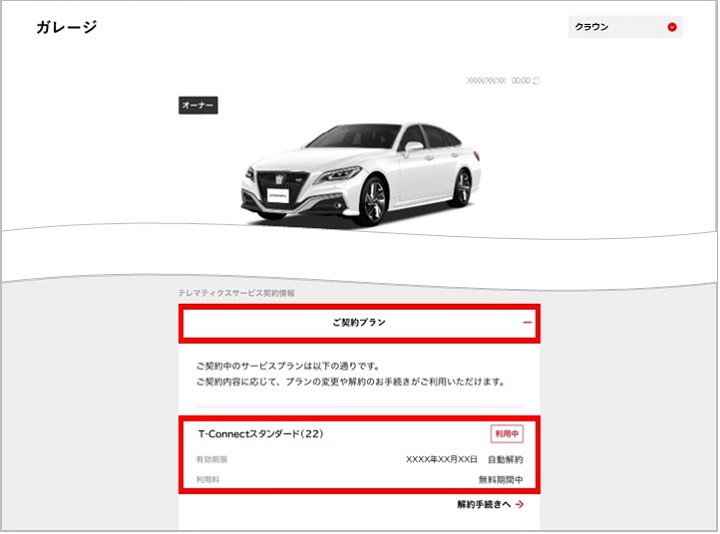Click the minus icon on ご契約プラン header
The image size is (720, 534).
[527, 323]
